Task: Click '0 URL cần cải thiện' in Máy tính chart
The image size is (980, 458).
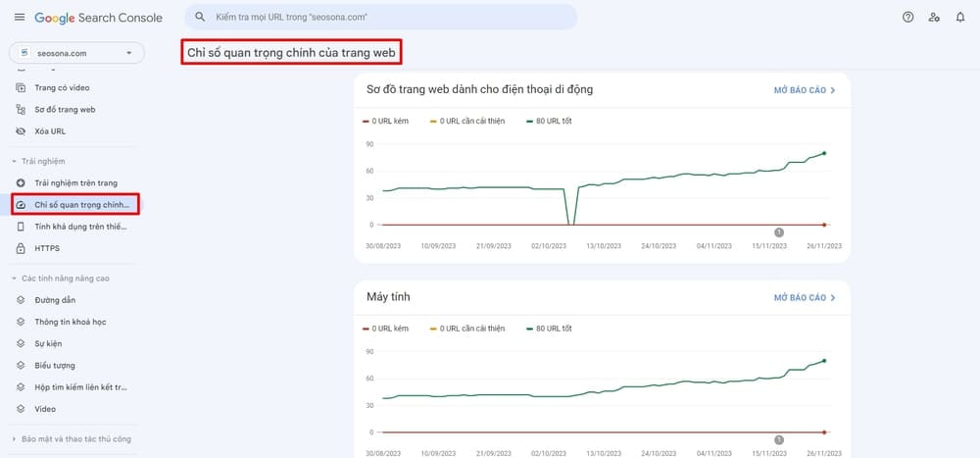Action: point(467,329)
